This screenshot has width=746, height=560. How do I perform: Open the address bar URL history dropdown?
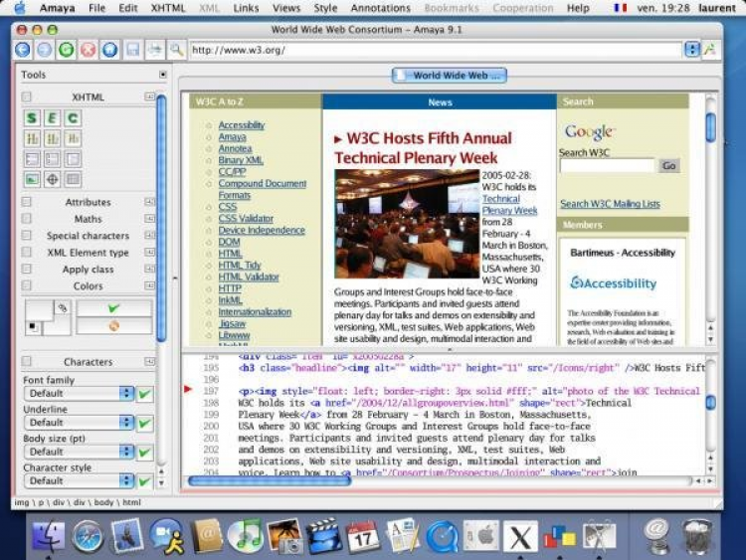(x=691, y=50)
